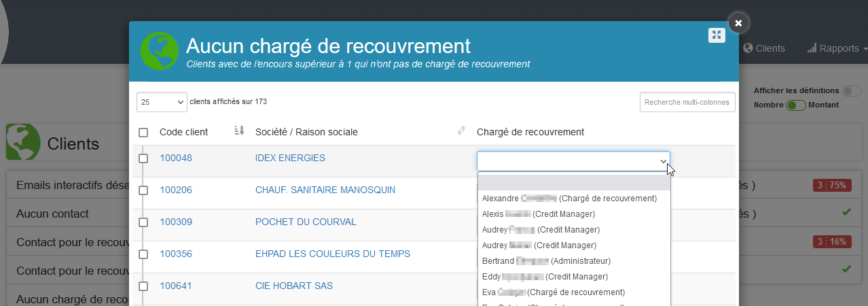Close the modal with the X button
This screenshot has width=868, height=306.
(x=738, y=22)
